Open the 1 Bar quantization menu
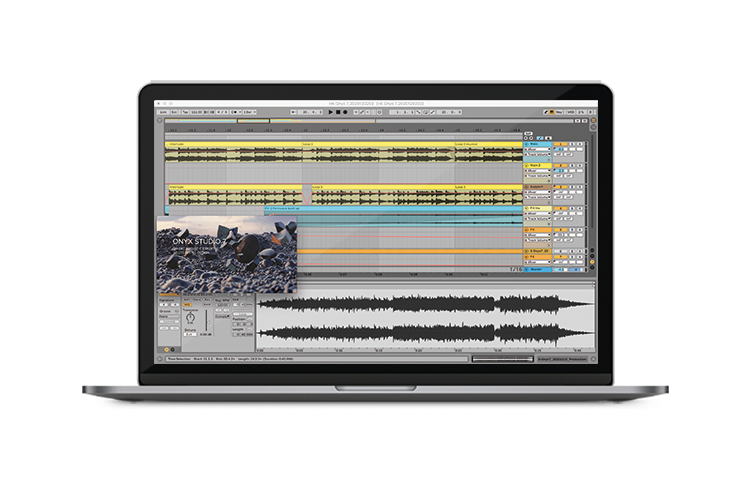Viewport: 750px width, 490px height. click(x=250, y=112)
